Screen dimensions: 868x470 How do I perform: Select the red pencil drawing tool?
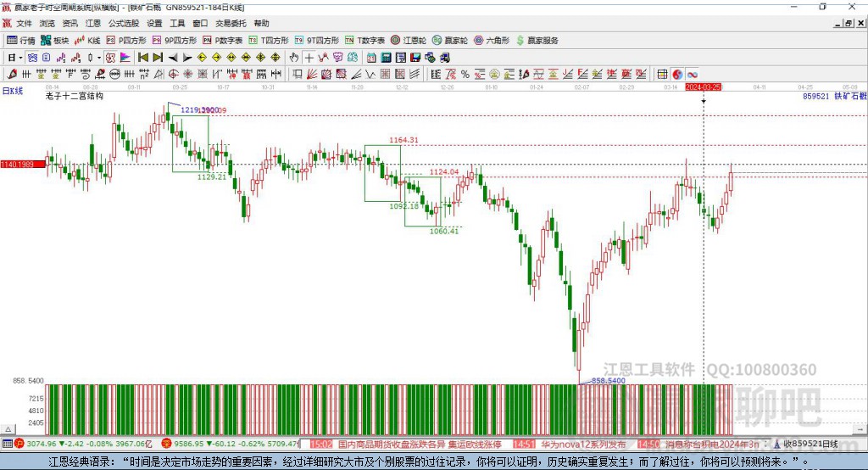click(x=12, y=74)
